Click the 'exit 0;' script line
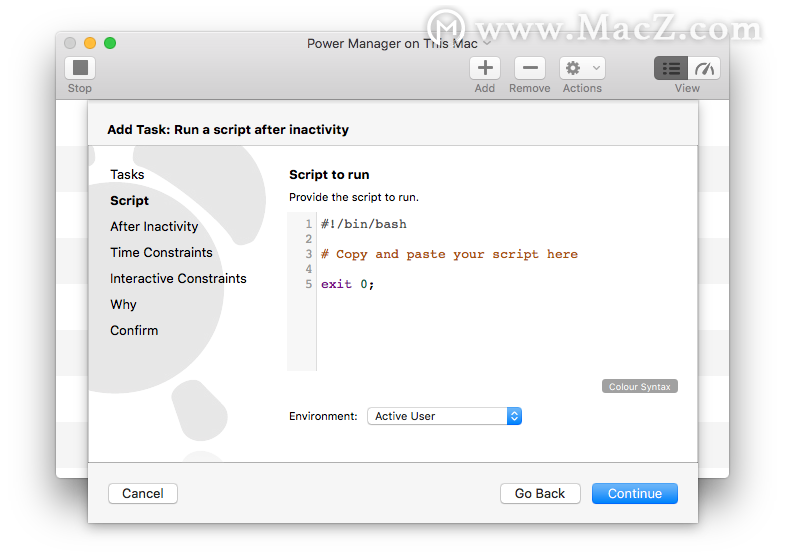 pyautogui.click(x=347, y=284)
